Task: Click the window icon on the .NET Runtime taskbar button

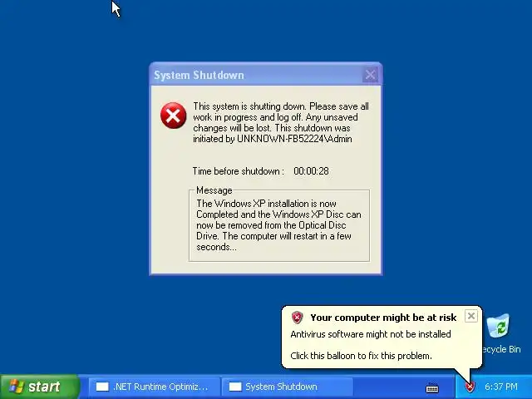Action: click(102, 387)
